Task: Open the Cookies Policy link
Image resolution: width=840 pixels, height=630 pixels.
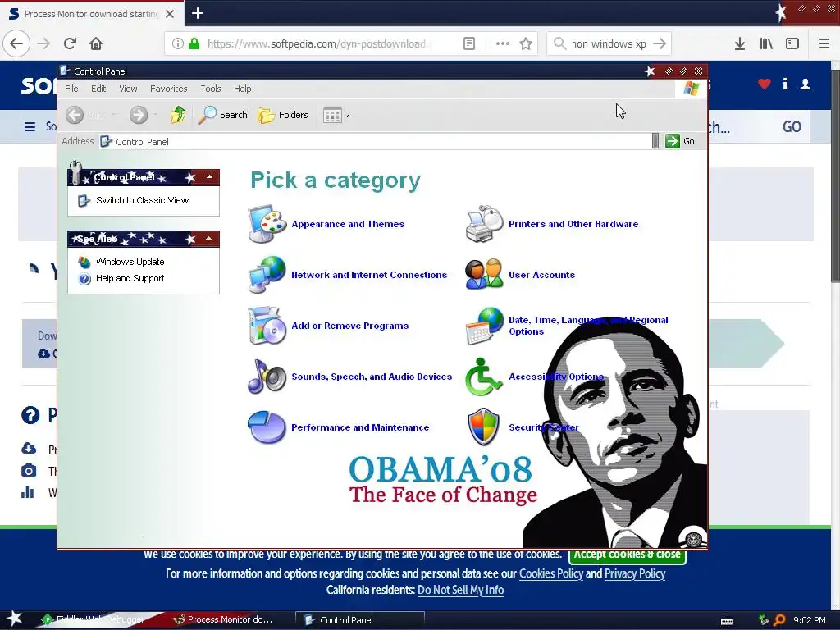Action: 550,573
